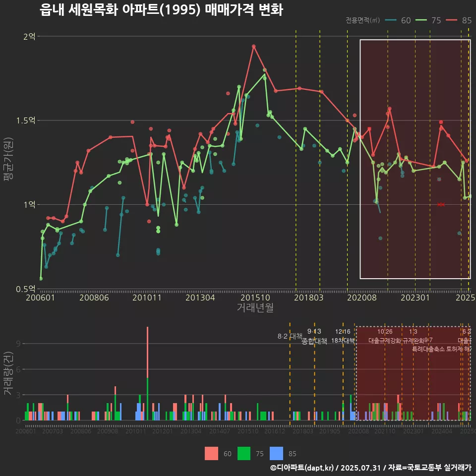The height and width of the screenshot is (476, 476).
Task: Click the 9 tick on volume axis
Action: point(18,344)
